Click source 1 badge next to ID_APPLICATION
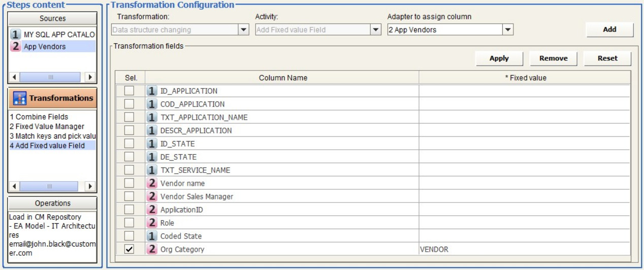 point(152,91)
